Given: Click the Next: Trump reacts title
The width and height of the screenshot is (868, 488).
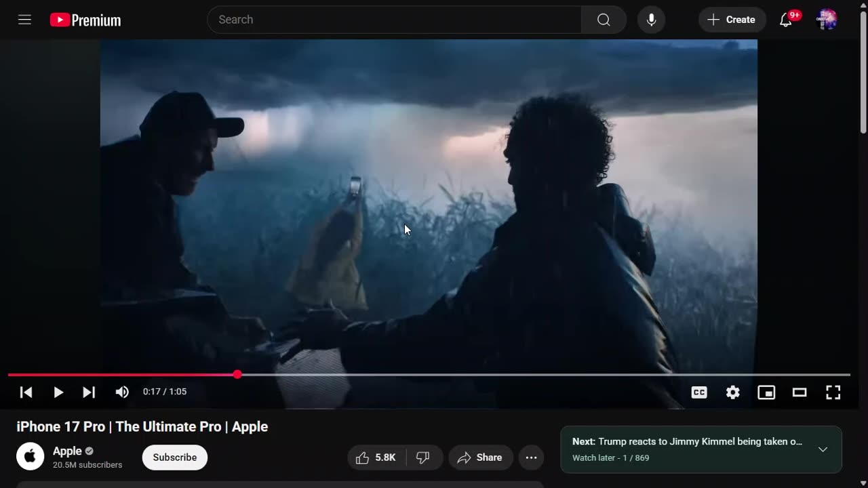Looking at the screenshot, I should [687, 441].
